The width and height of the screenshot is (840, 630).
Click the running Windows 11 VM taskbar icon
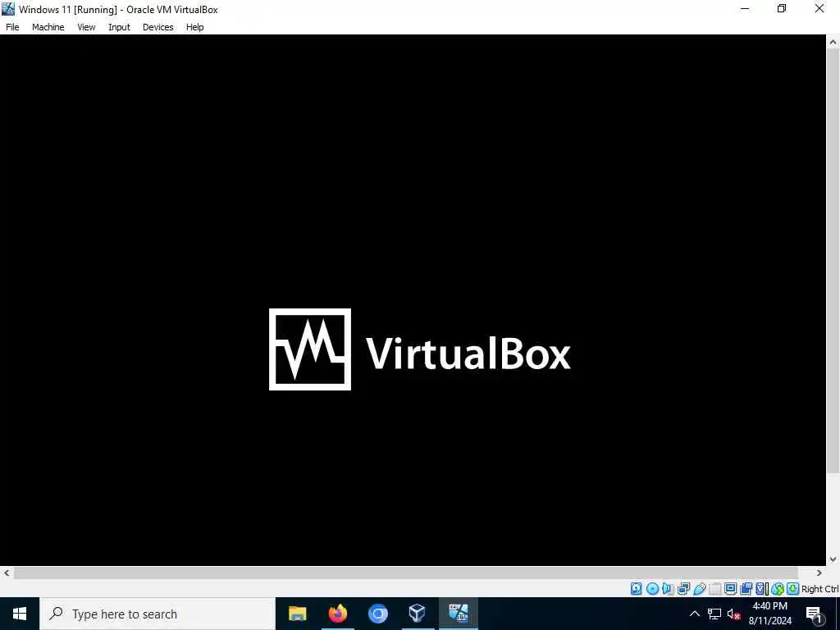coord(458,614)
